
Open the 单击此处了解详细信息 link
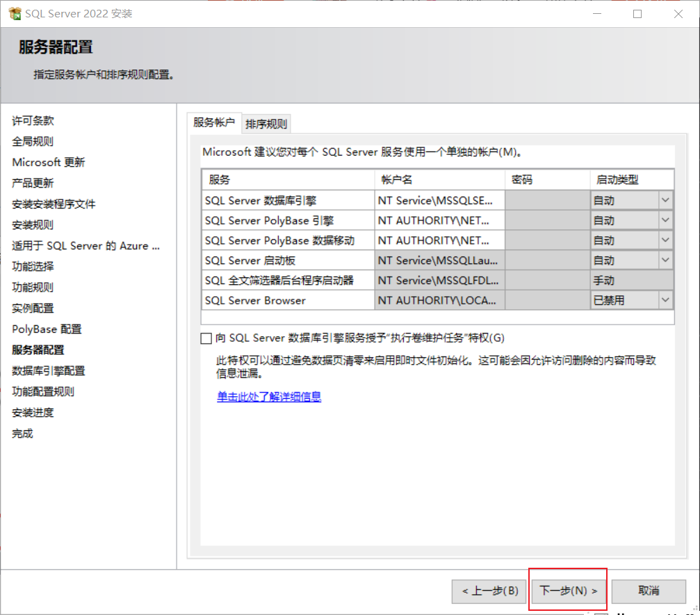coord(269,396)
